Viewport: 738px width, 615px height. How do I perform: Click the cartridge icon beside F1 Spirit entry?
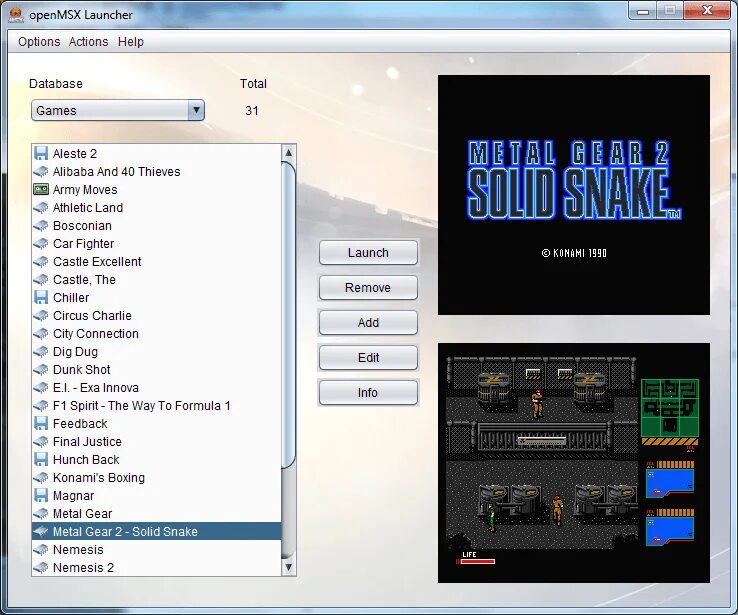(x=41, y=405)
